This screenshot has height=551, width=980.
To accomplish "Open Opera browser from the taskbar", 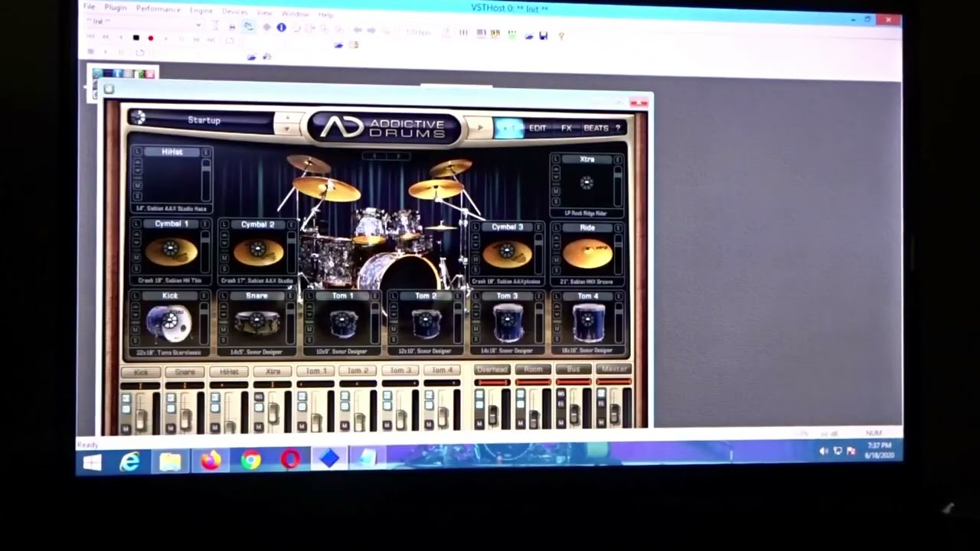I will [290, 459].
